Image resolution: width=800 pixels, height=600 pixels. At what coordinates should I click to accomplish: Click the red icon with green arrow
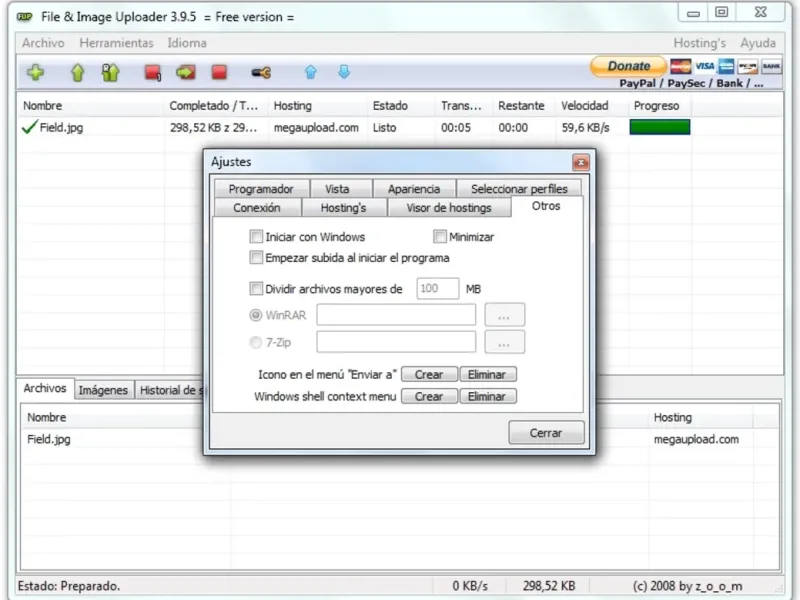tap(186, 72)
